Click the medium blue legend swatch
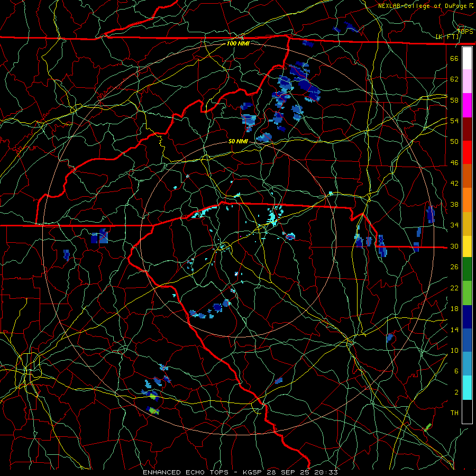Screen dimensions: 476x476 coord(467,340)
